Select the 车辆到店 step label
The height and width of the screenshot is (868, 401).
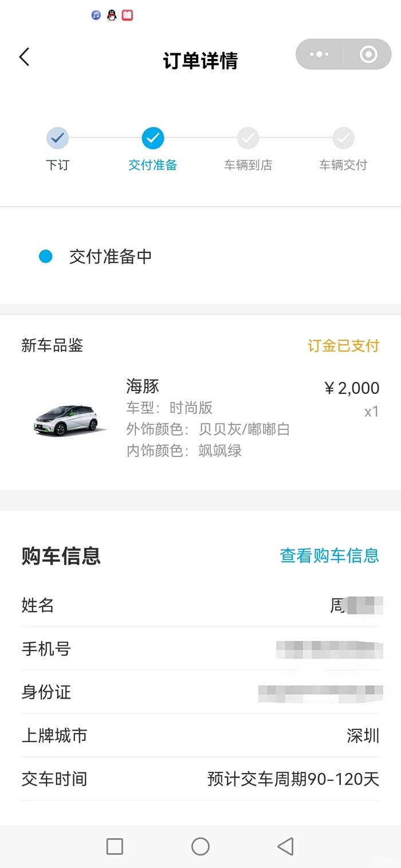pyautogui.click(x=248, y=165)
